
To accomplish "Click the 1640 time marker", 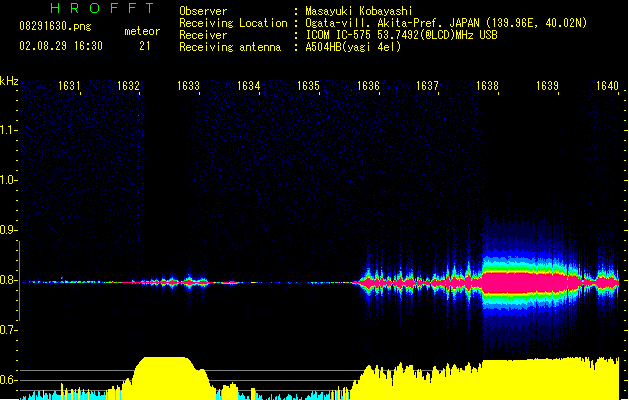I will click(607, 86).
